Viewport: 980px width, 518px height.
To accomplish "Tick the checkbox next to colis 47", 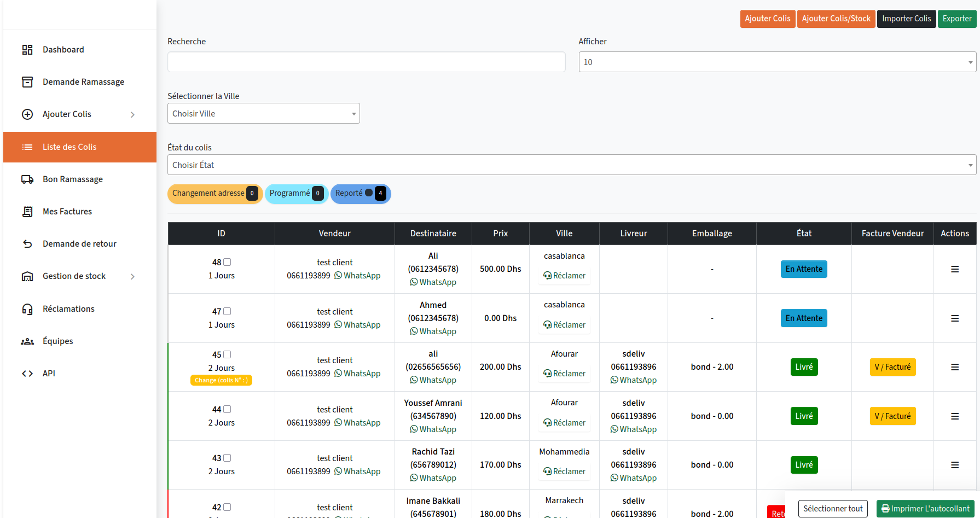I will [227, 311].
